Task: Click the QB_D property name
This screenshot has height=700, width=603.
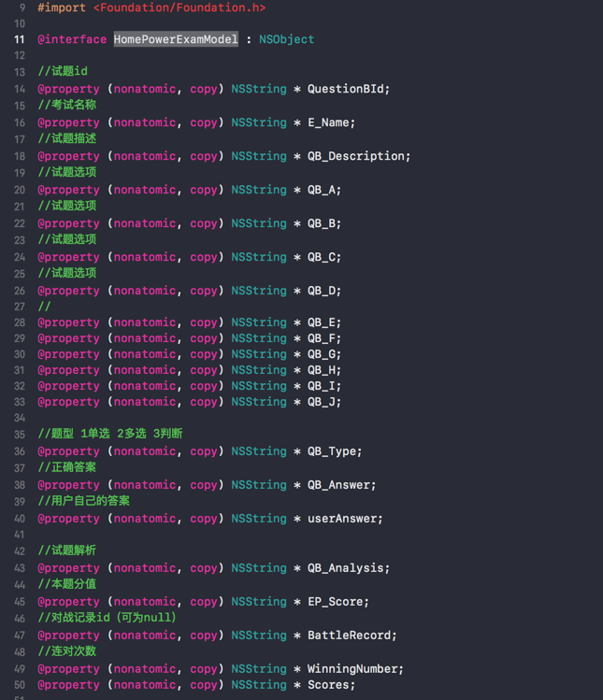Action: pyautogui.click(x=322, y=291)
